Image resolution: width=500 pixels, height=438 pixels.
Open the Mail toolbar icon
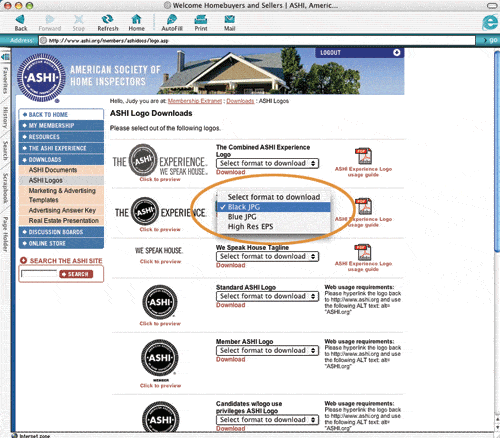click(229, 19)
